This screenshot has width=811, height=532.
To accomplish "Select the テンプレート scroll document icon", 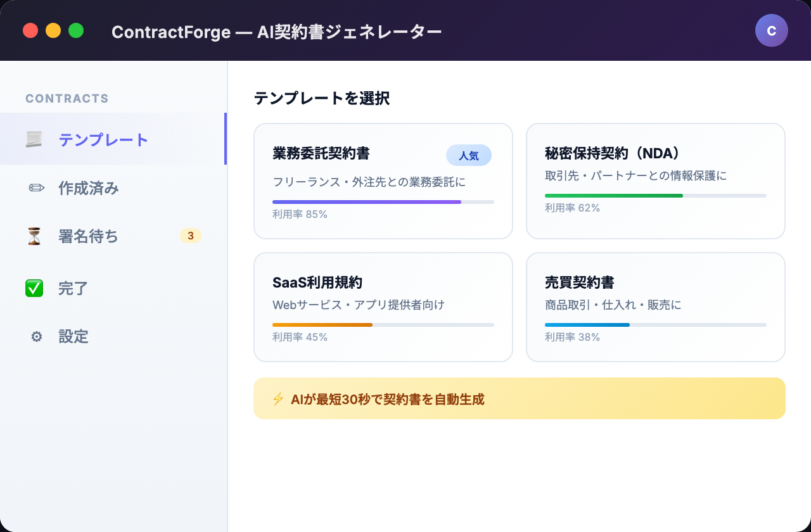I will point(35,139).
